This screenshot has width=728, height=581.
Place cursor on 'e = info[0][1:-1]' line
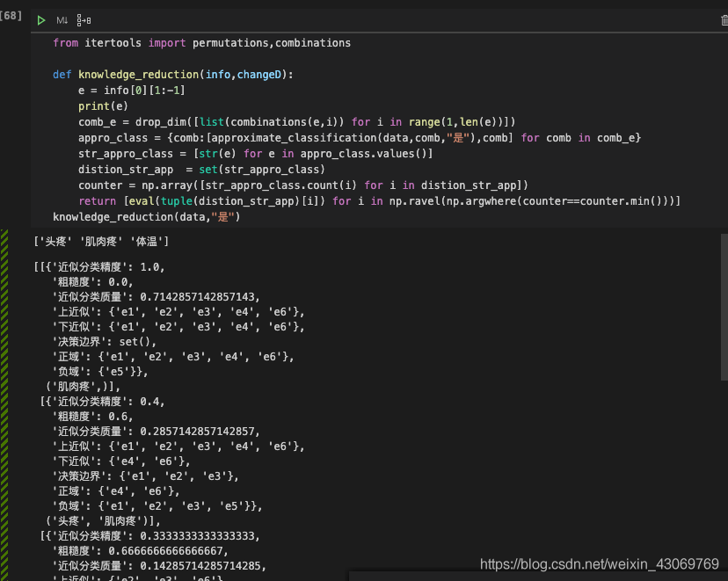pyautogui.click(x=131, y=91)
